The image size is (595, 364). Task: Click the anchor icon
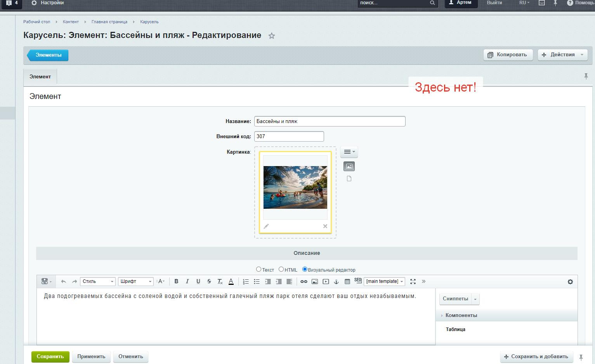click(337, 281)
